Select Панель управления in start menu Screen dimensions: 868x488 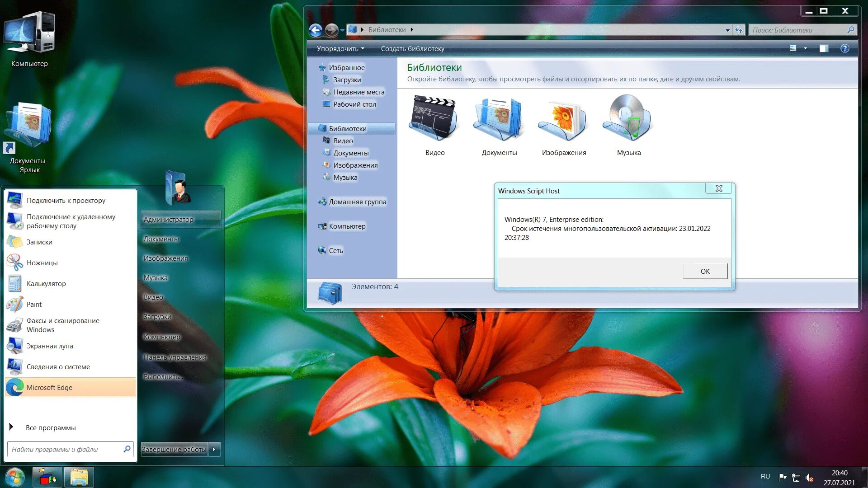click(x=175, y=357)
